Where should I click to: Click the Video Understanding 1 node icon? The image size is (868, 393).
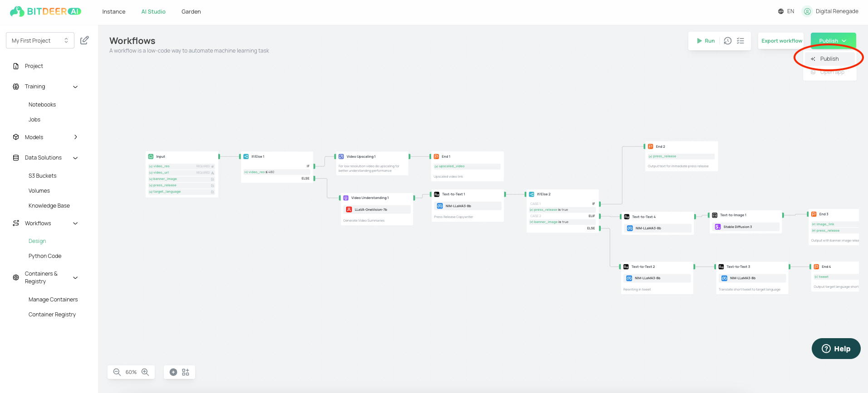[346, 198]
